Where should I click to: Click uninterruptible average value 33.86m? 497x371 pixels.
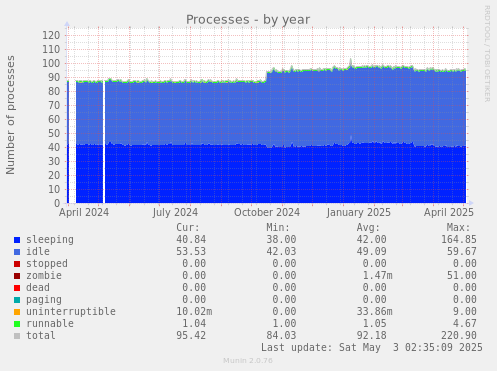(x=374, y=312)
